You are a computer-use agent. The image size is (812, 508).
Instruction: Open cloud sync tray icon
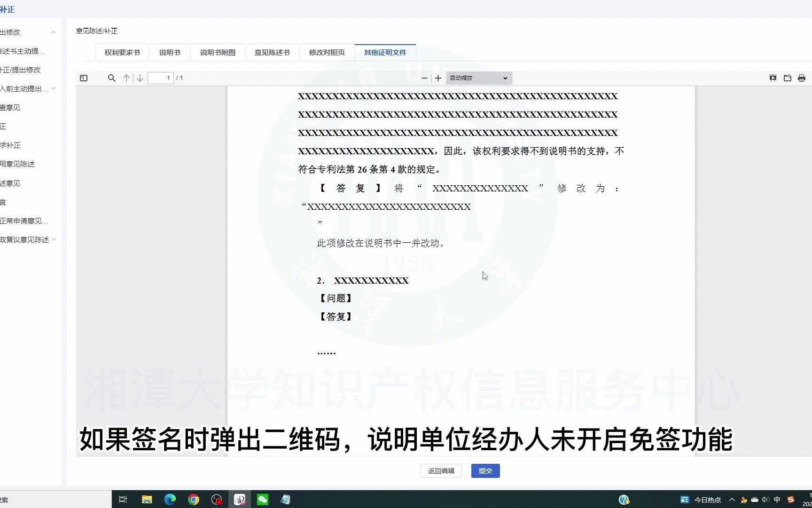click(x=755, y=500)
